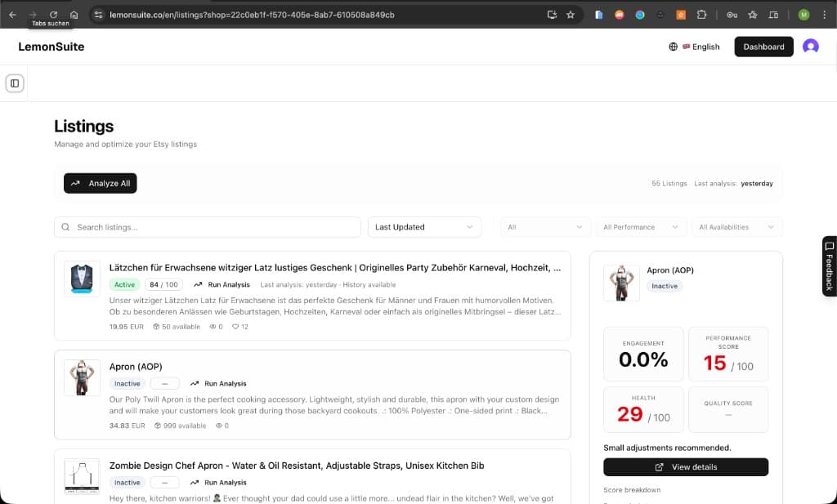Click views eye icon on Apron (AOP) row
The width and height of the screenshot is (837, 504).
pos(219,426)
